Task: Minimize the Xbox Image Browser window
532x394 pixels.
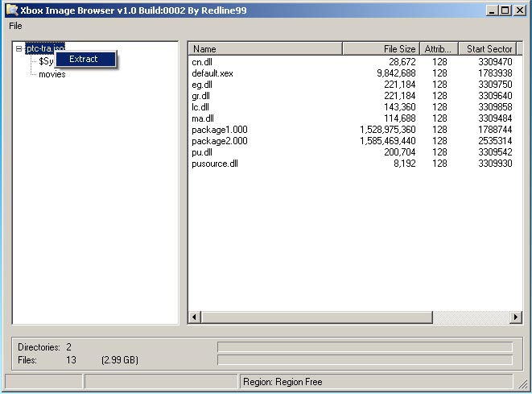Action: click(492, 10)
